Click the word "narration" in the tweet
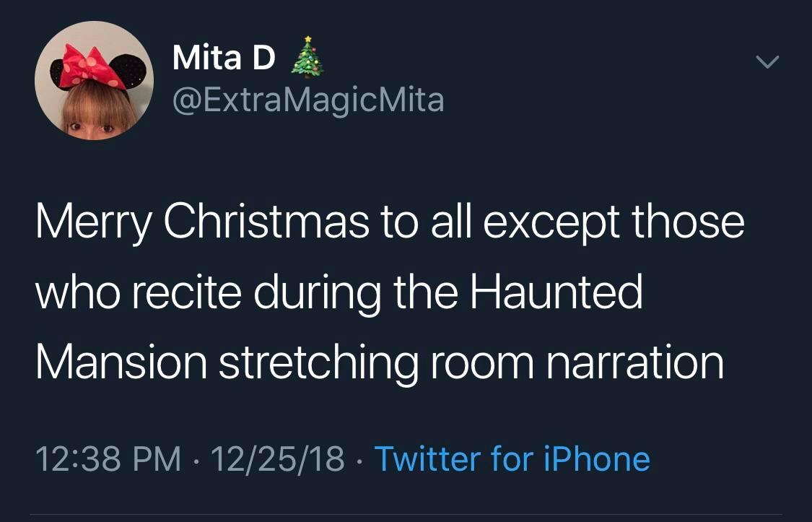812x522 pixels. [x=634, y=362]
